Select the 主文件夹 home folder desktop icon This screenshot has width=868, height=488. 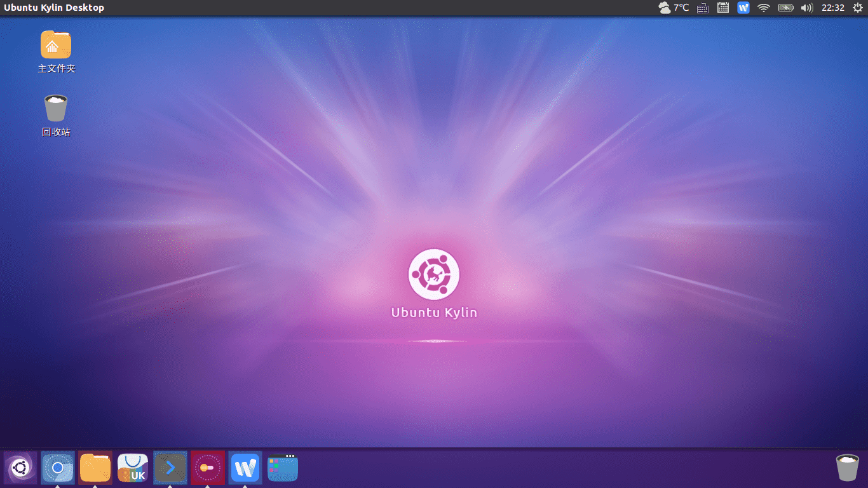click(x=56, y=52)
